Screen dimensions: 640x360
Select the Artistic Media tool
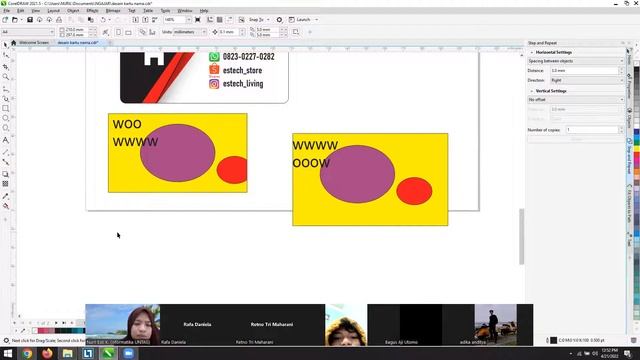tap(5, 98)
